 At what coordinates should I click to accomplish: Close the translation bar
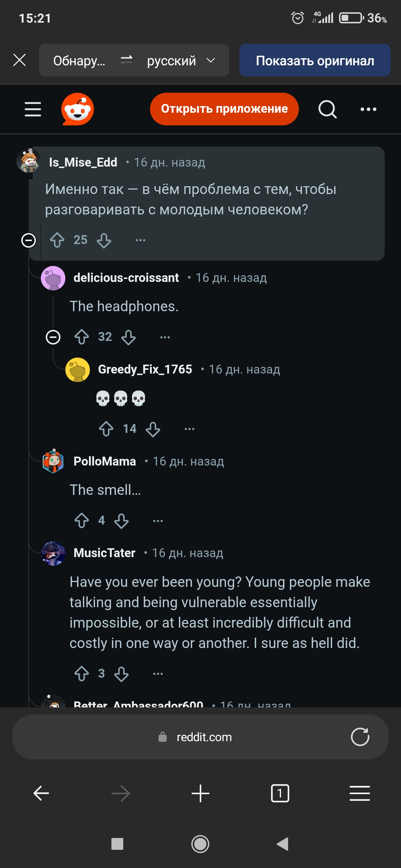click(20, 60)
